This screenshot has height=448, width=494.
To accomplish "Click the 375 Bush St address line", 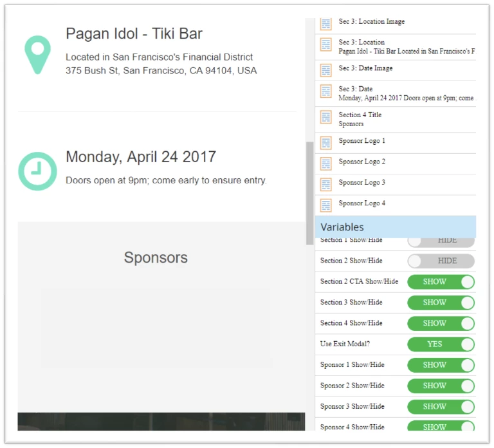I will coord(161,71).
